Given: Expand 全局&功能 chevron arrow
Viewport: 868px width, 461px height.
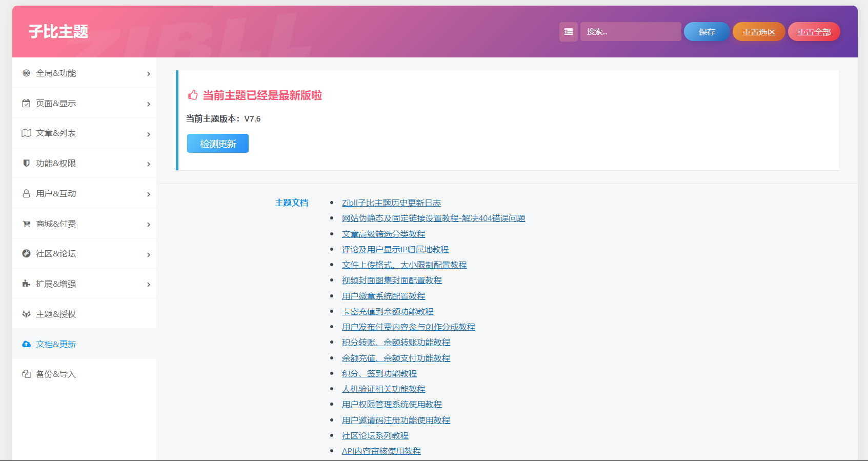Looking at the screenshot, I should click(x=149, y=74).
